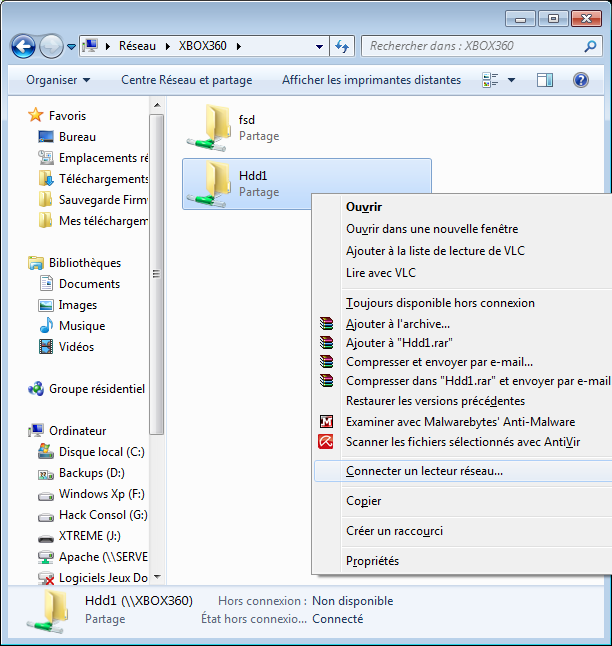Open Centre Réseau et partage
This screenshot has height=646, width=612.
(x=187, y=80)
